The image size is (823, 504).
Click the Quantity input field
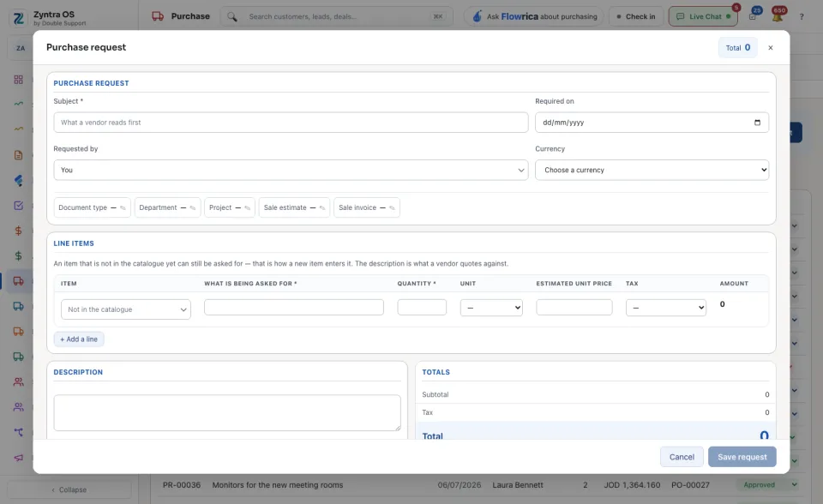422,307
